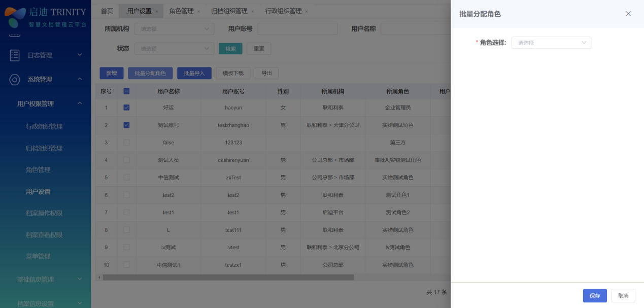Expand the 日志管理 menu chevron
The height and width of the screenshot is (308, 644).
(80, 55)
